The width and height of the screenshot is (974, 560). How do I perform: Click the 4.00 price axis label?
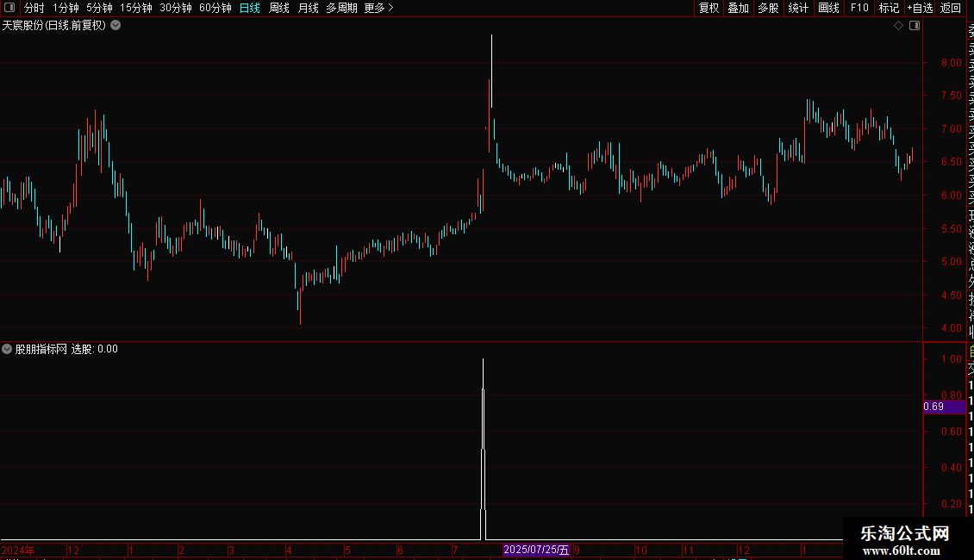pos(951,327)
